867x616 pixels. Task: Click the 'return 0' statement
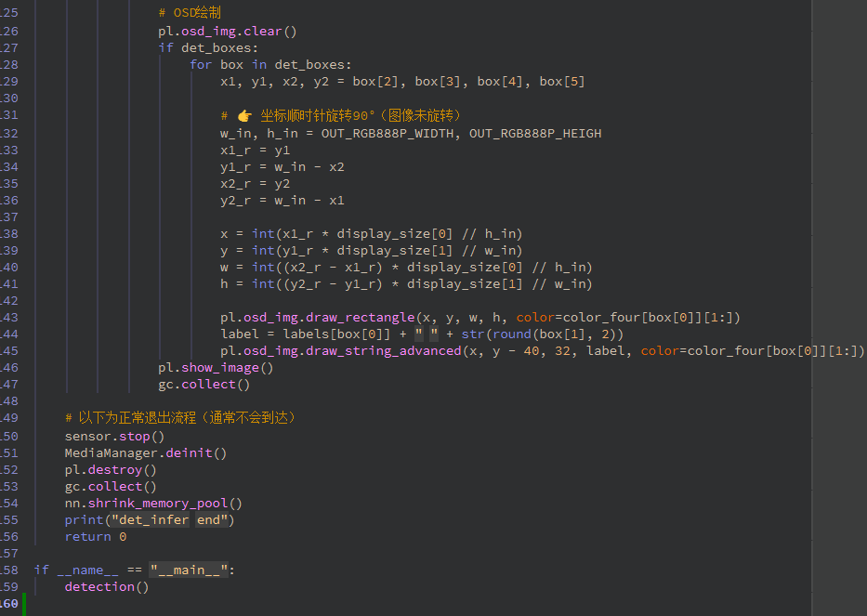[x=95, y=537]
